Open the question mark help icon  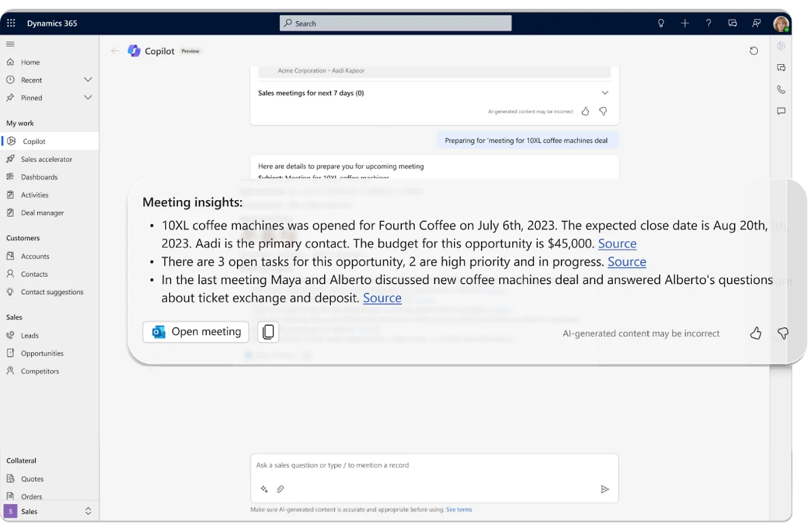click(708, 23)
